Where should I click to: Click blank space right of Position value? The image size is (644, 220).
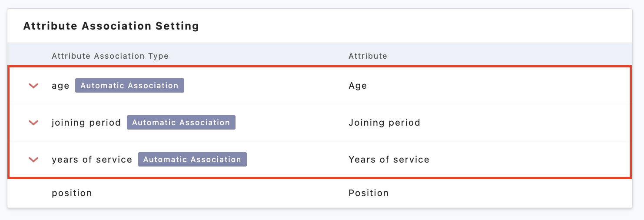(500, 193)
